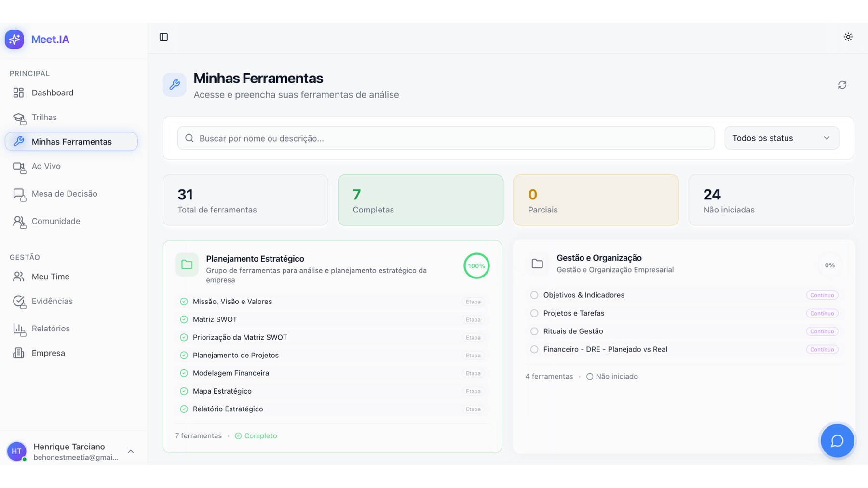Filter by the Parciais summary card
The height and width of the screenshot is (488, 868).
tap(596, 200)
